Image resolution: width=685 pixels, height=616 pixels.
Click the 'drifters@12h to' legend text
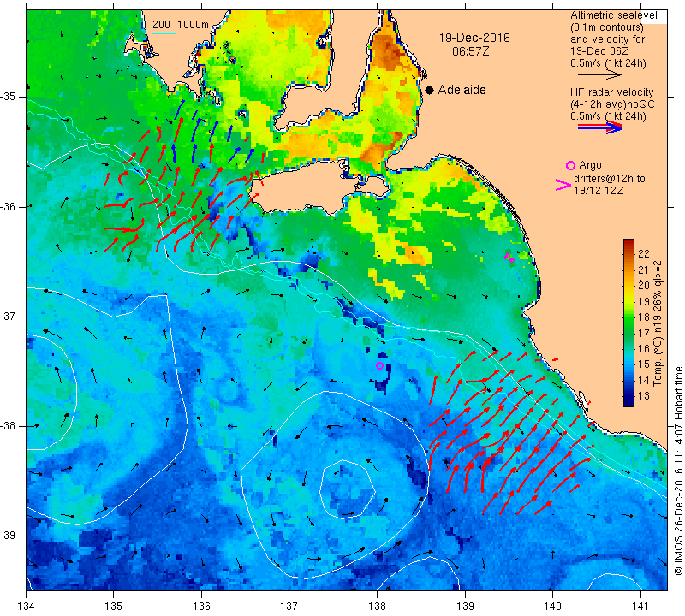[x=609, y=179]
